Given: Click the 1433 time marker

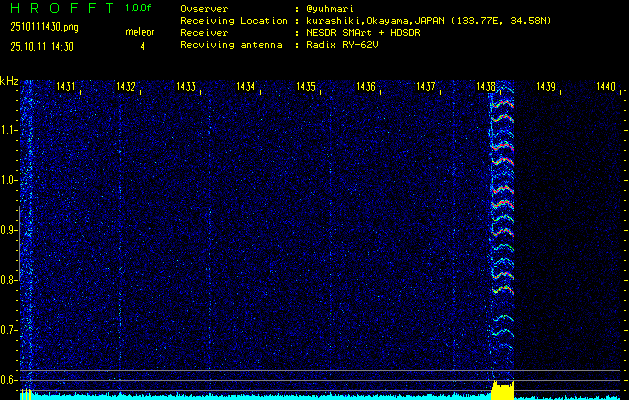Looking at the screenshot, I should pyautogui.click(x=187, y=87).
